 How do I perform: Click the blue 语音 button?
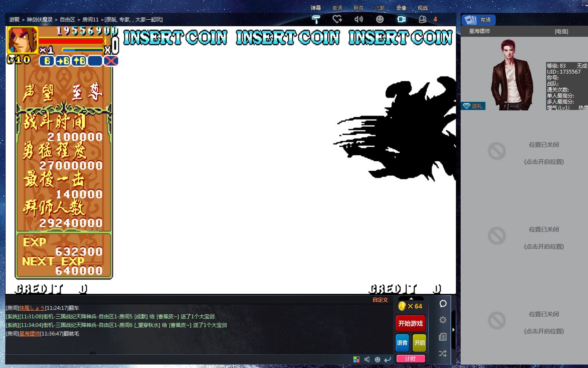402,343
